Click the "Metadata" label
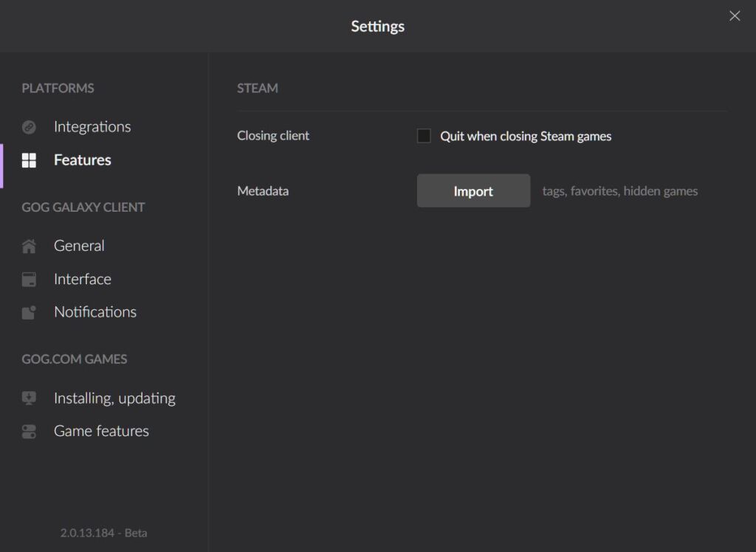This screenshot has height=552, width=756. (x=263, y=191)
